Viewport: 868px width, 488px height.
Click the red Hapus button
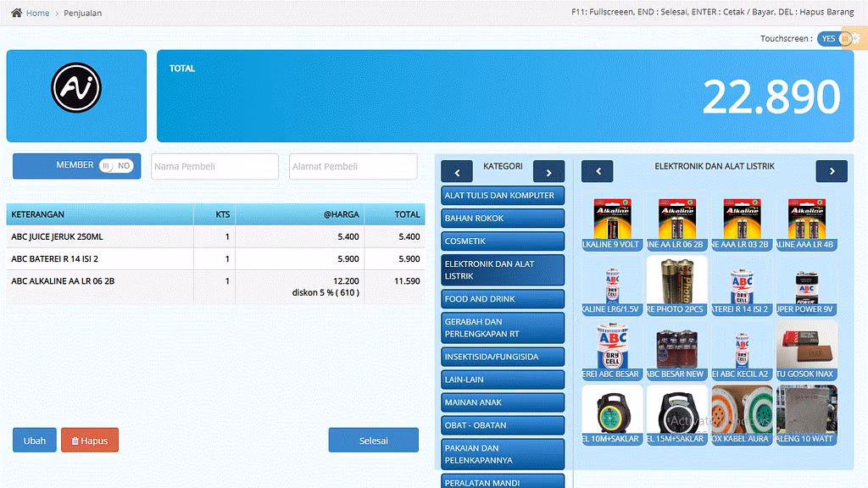click(90, 441)
